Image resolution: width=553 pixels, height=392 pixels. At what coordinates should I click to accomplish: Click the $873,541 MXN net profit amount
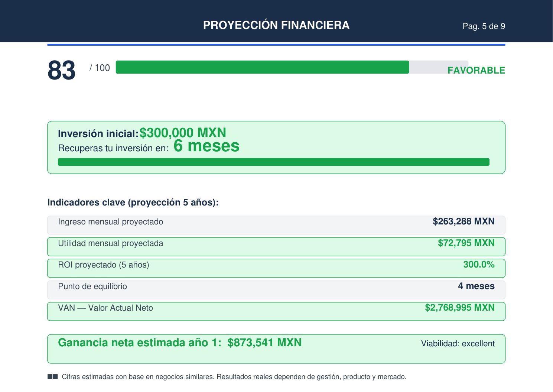tap(264, 343)
